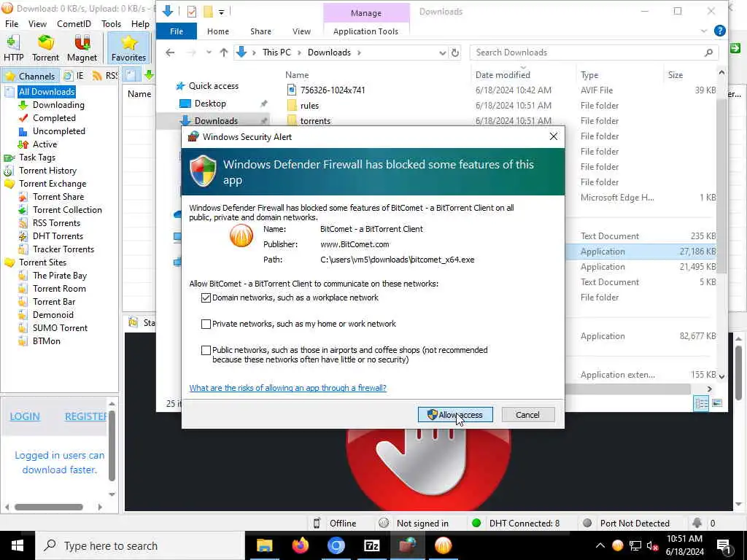Go up one folder with Explorer up arrow
The width and height of the screenshot is (747, 560).
[x=223, y=52]
